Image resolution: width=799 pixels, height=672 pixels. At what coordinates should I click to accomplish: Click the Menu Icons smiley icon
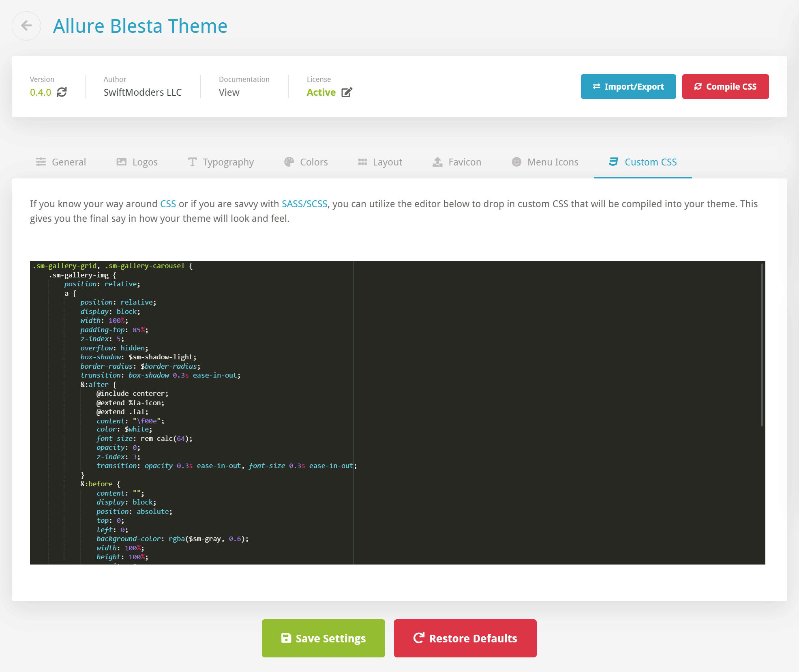(x=516, y=162)
